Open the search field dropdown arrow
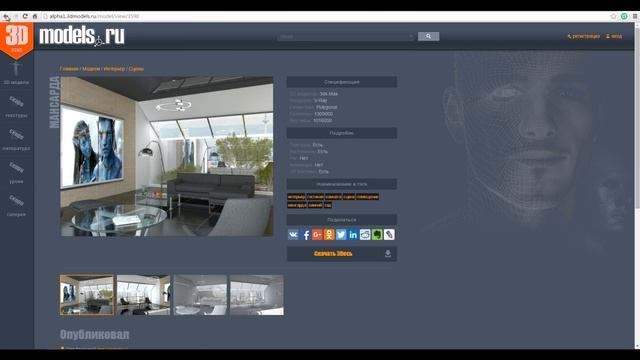640x360 pixels. [411, 37]
